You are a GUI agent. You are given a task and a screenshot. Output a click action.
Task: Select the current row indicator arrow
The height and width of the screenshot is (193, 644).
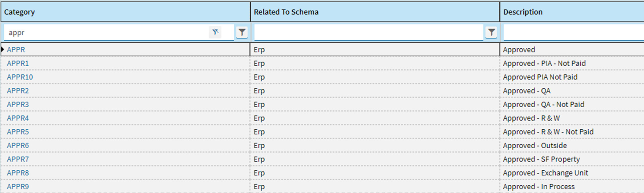[x=3, y=49]
